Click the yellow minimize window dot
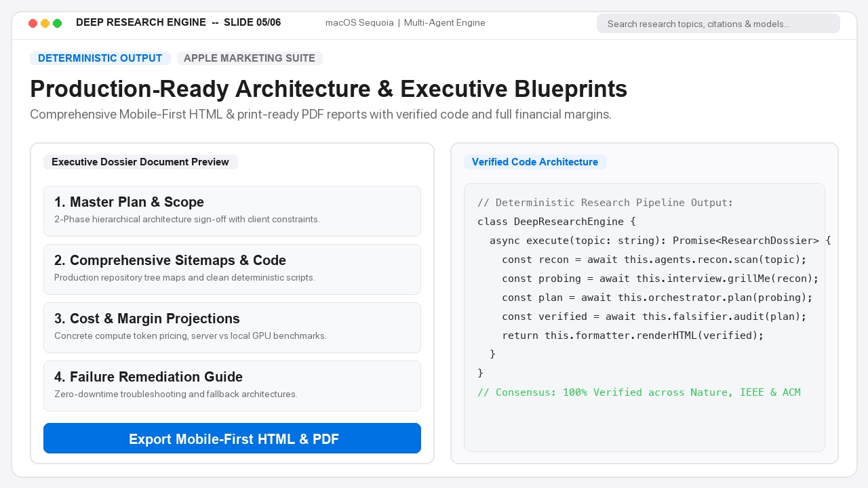This screenshot has height=488, width=868. [x=45, y=23]
